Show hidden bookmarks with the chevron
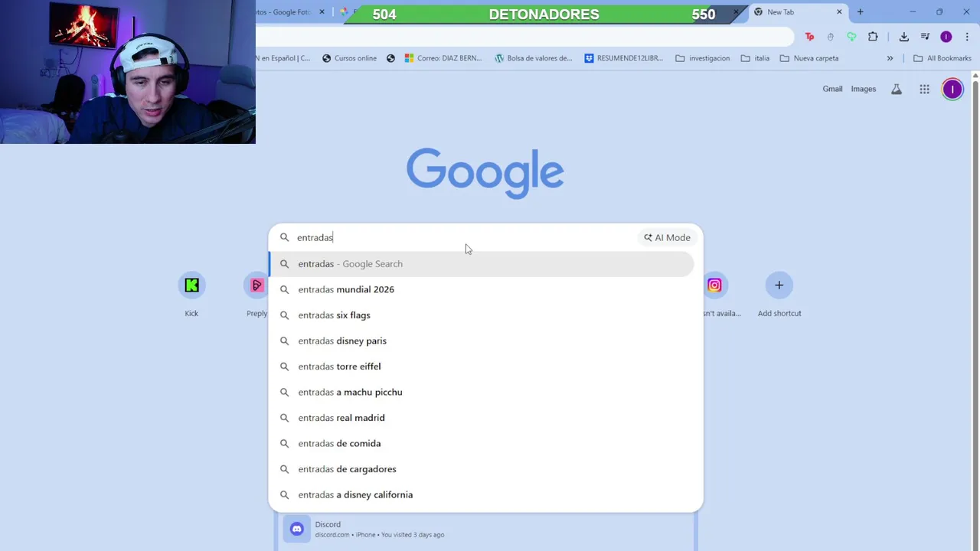 point(890,58)
